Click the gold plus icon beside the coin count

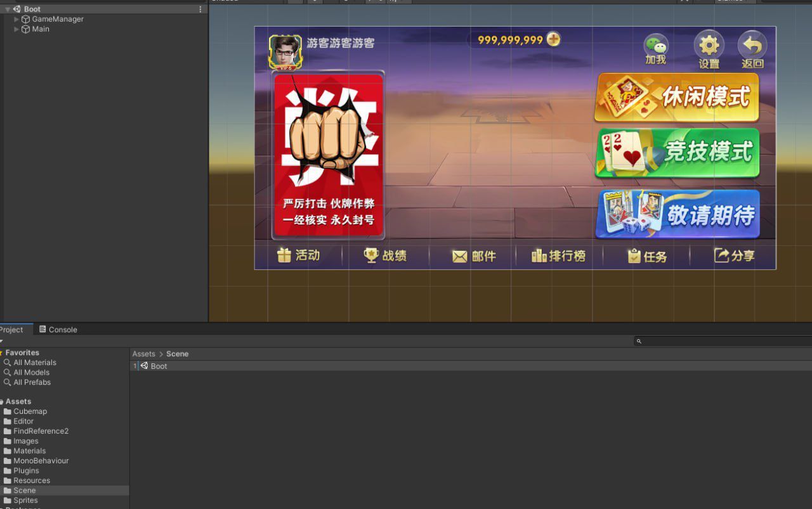pos(554,39)
